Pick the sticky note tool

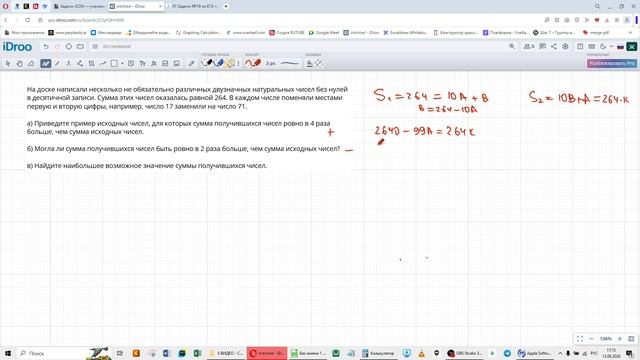tap(131, 64)
